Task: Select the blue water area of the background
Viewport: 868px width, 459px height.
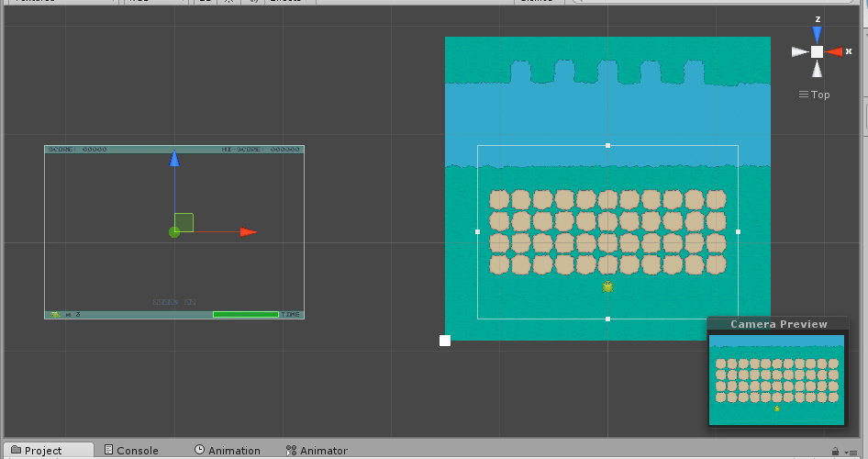Action: pos(607,125)
